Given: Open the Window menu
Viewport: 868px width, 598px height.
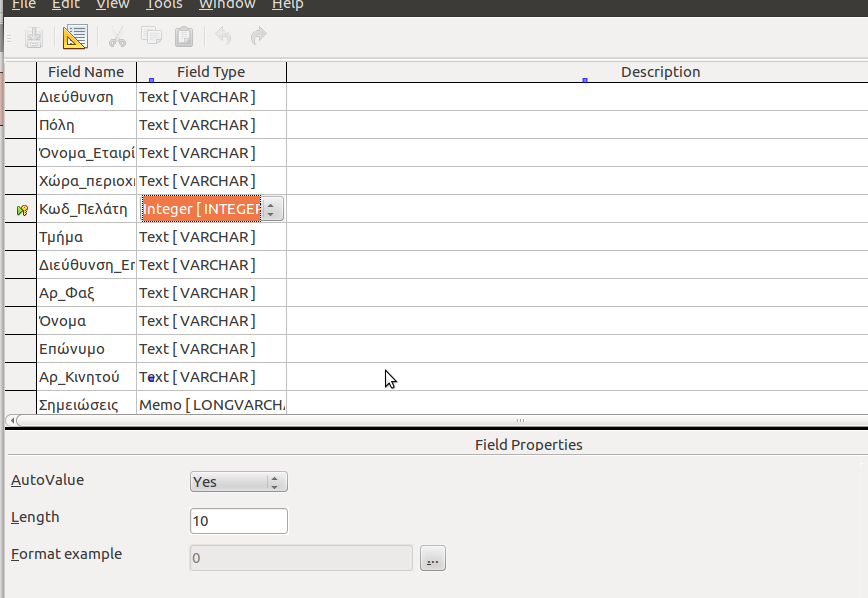Looking at the screenshot, I should pos(226,5).
